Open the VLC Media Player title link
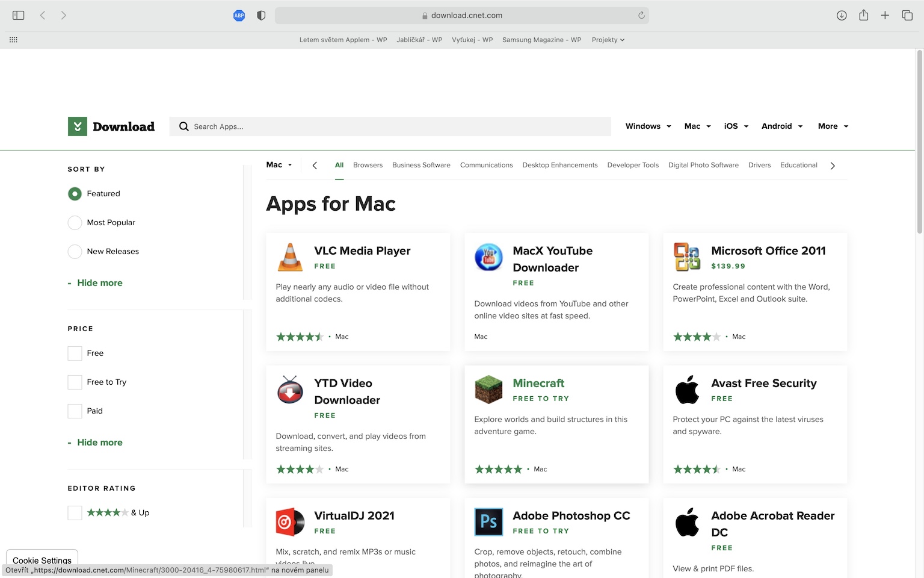The height and width of the screenshot is (578, 924). pyautogui.click(x=362, y=251)
